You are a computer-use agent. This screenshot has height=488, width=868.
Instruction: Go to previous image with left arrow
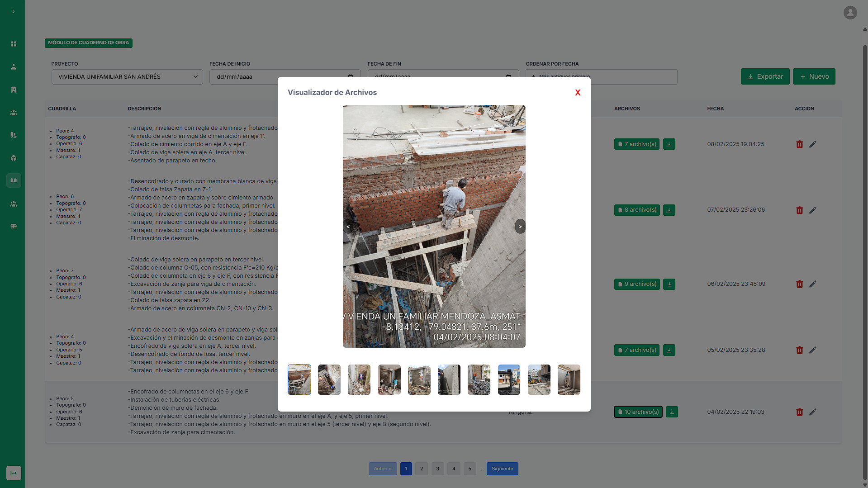348,227
